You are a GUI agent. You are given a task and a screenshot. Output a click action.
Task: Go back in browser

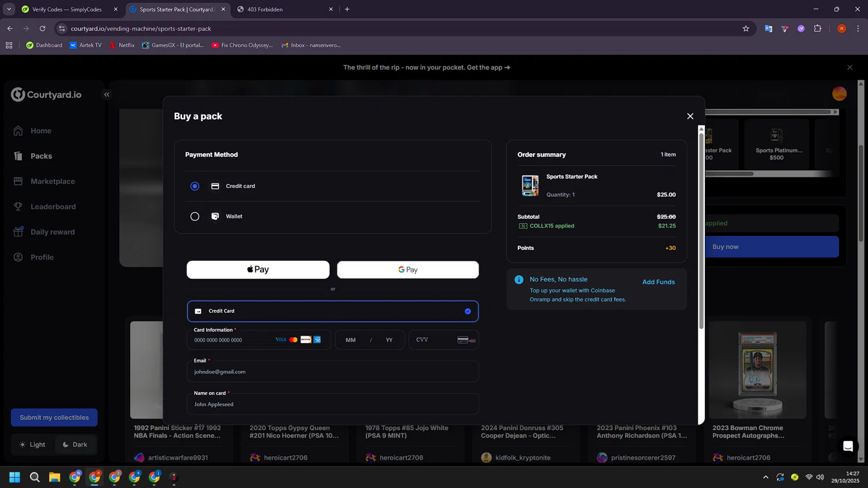[10, 28]
